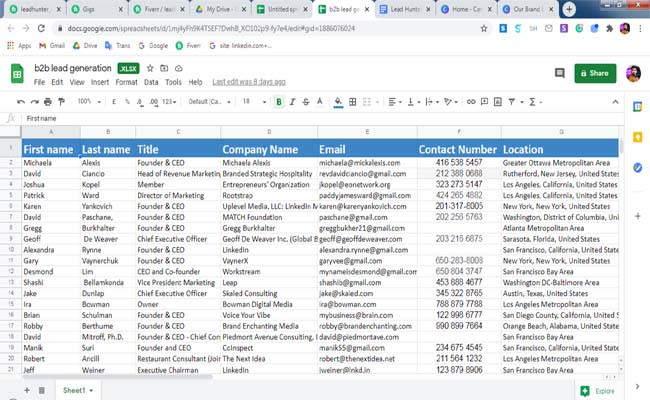Open the Google Tasks side panel icon
Image resolution: width=650 pixels, height=400 pixels.
[x=638, y=167]
